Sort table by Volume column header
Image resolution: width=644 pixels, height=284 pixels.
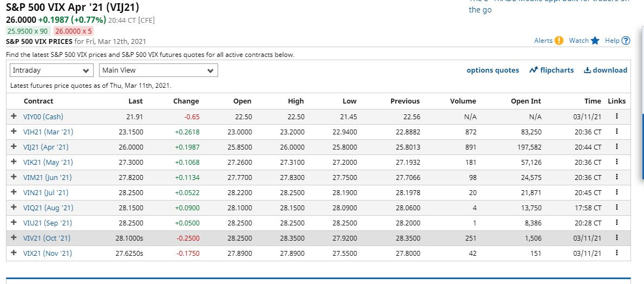click(463, 101)
